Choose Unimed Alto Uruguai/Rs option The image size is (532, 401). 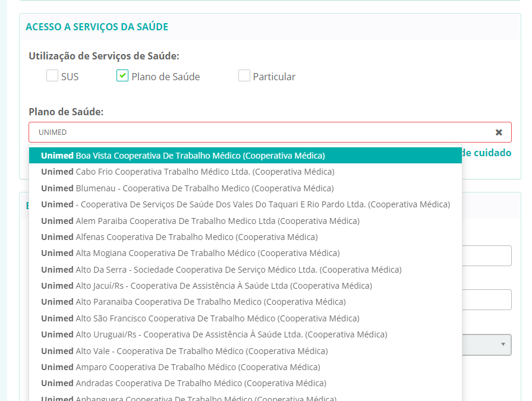pyautogui.click(x=214, y=334)
